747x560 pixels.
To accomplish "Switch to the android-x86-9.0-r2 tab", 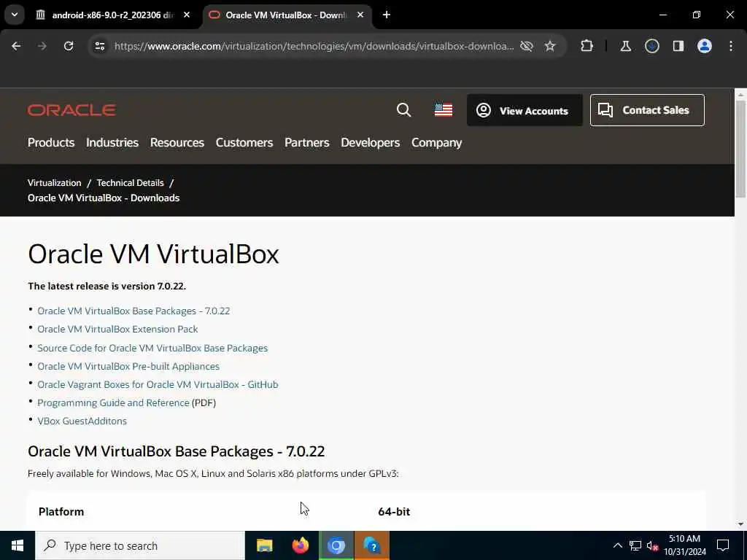I will point(113,15).
